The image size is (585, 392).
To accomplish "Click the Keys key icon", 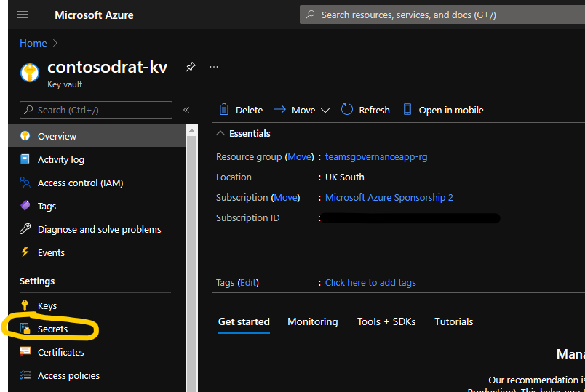I will (x=25, y=305).
